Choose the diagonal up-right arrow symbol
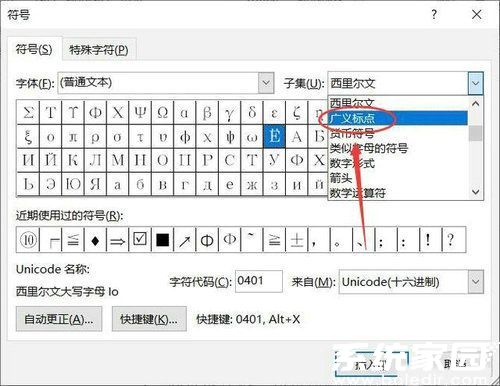The image size is (500, 386). pyautogui.click(x=185, y=240)
